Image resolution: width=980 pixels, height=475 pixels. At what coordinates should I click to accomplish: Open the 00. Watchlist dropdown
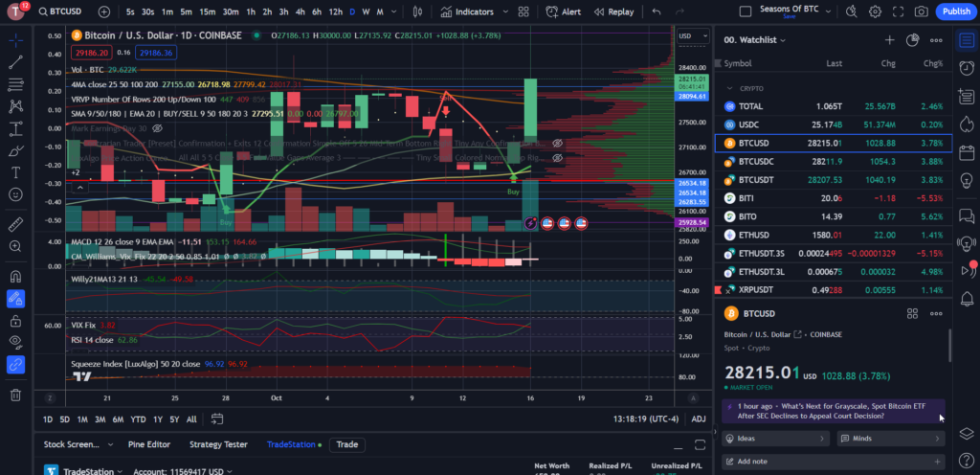(x=754, y=40)
